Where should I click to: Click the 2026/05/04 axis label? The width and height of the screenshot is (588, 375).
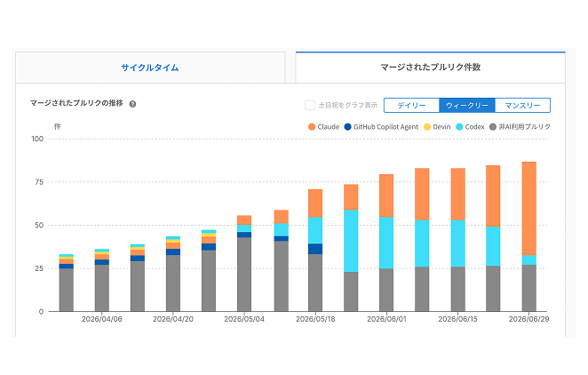click(244, 319)
